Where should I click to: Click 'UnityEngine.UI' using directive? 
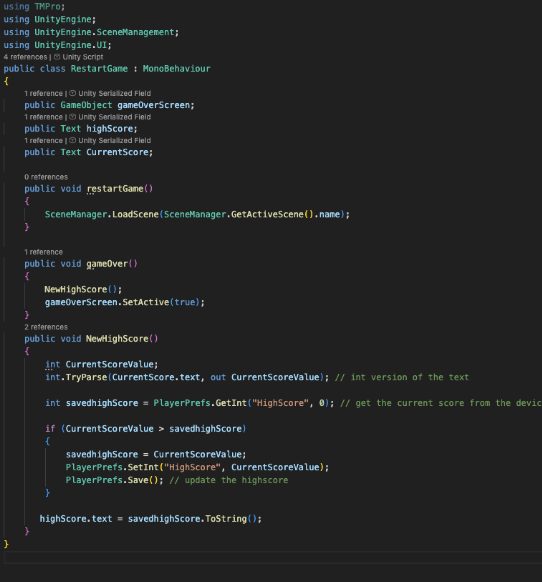pos(71,45)
